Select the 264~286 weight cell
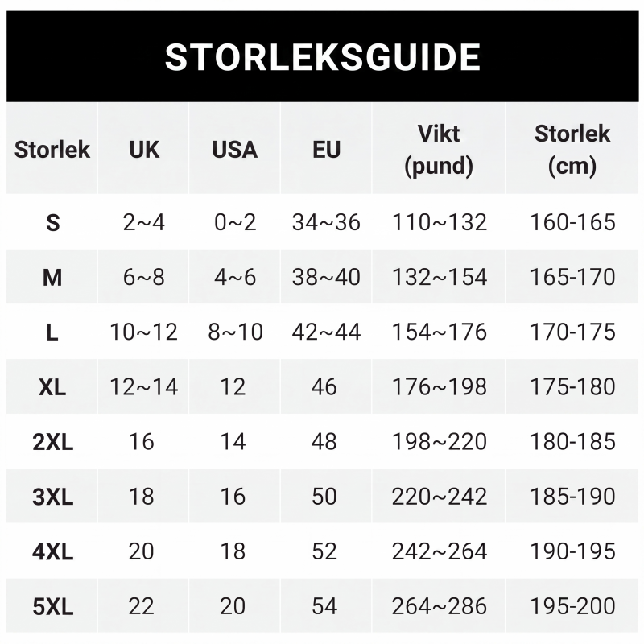The height and width of the screenshot is (644, 644). 439,606
